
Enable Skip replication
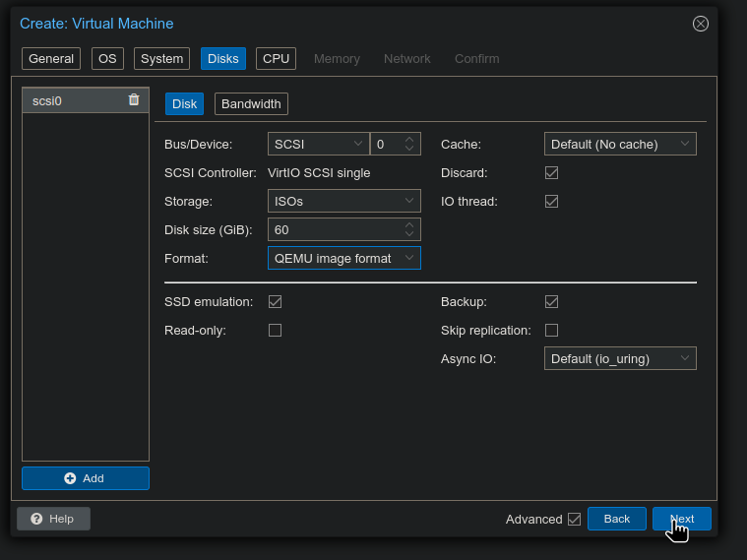pos(551,330)
